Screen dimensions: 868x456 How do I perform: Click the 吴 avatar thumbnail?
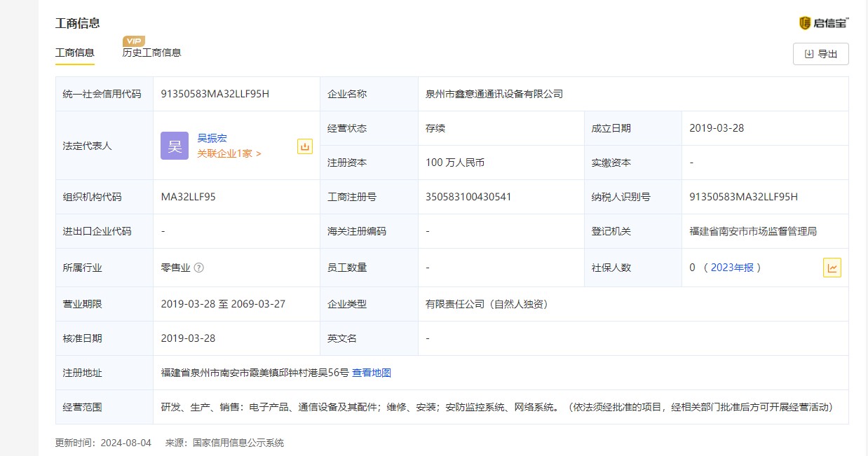[x=175, y=146]
